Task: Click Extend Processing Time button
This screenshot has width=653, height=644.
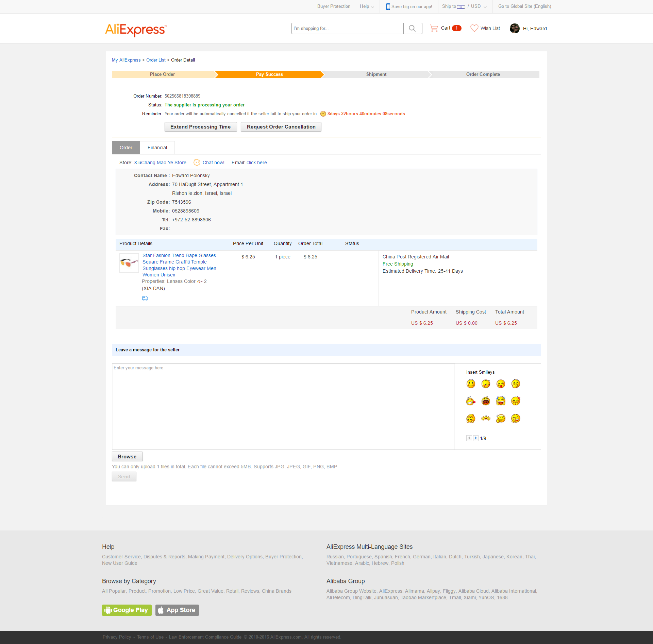Action: tap(201, 127)
